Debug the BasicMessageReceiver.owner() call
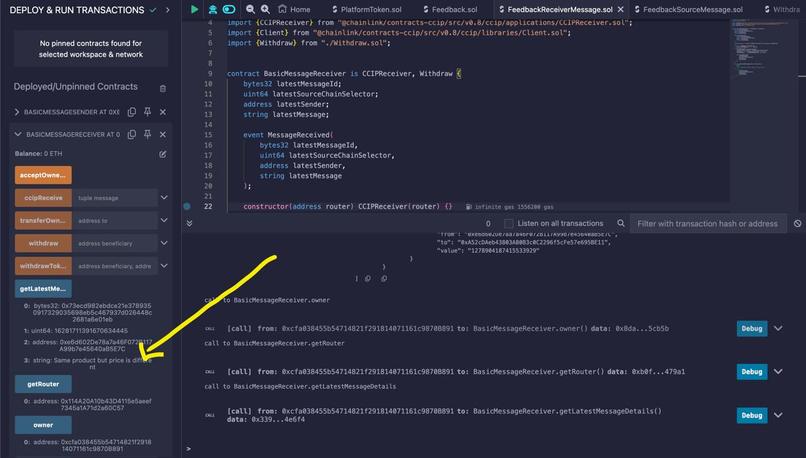Screen dimensions: 806x458 [752, 328]
